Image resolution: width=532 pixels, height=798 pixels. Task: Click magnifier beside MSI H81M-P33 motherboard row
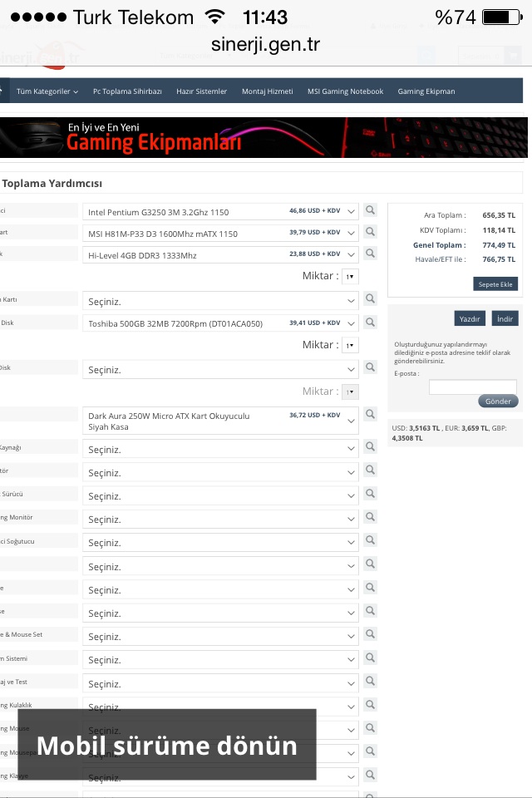(x=371, y=232)
